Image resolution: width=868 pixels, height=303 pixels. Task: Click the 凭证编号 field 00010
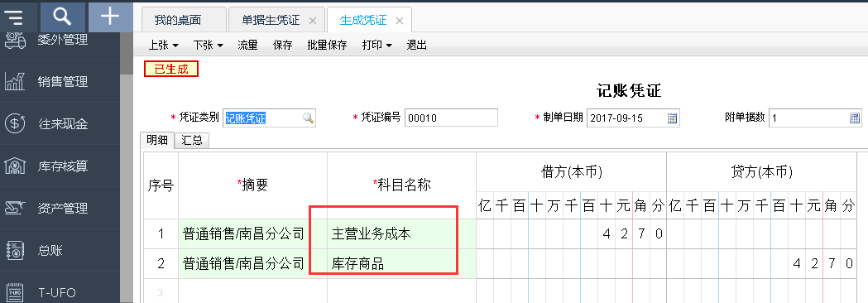point(451,118)
